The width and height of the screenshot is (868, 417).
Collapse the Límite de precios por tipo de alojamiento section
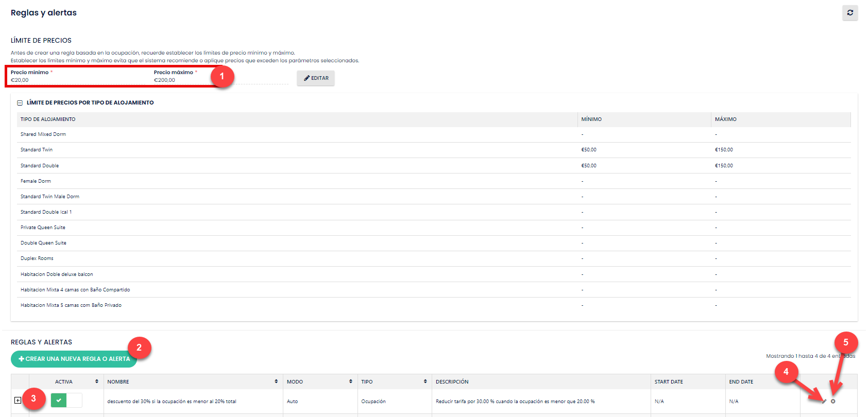[x=20, y=103]
